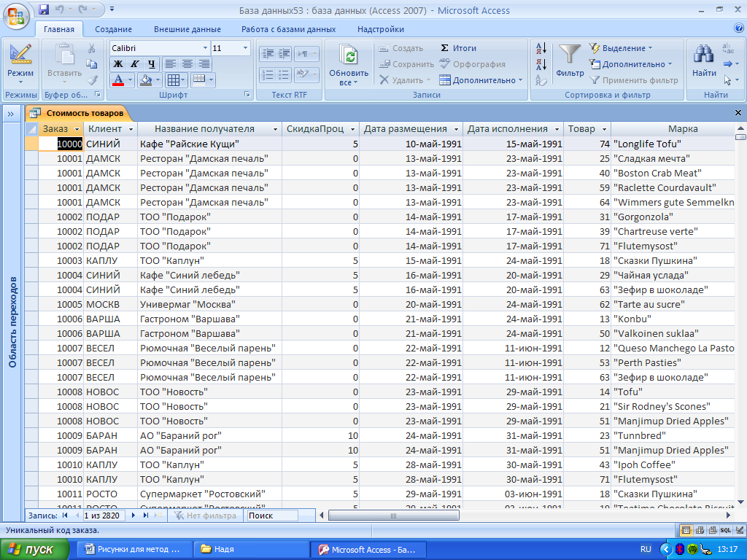747x560 pixels.
Task: Open the пуск Start menu
Action: (34, 550)
